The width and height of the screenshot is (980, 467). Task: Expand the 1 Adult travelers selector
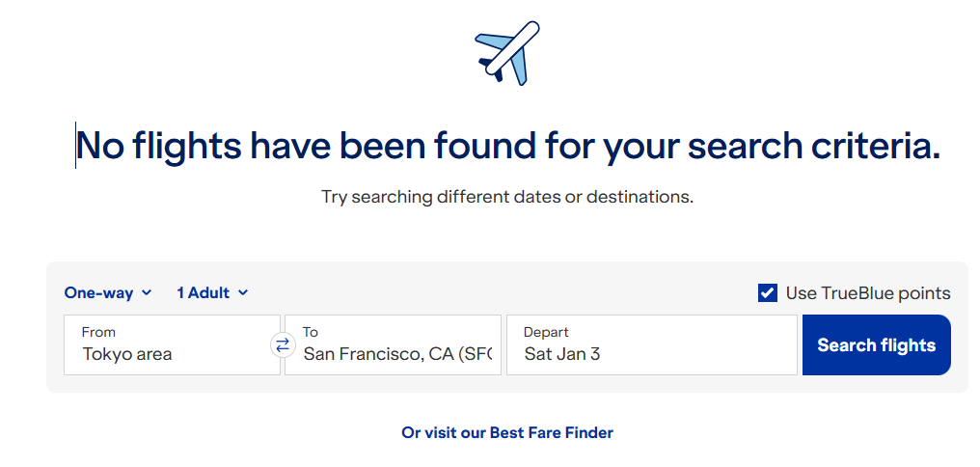(x=204, y=292)
